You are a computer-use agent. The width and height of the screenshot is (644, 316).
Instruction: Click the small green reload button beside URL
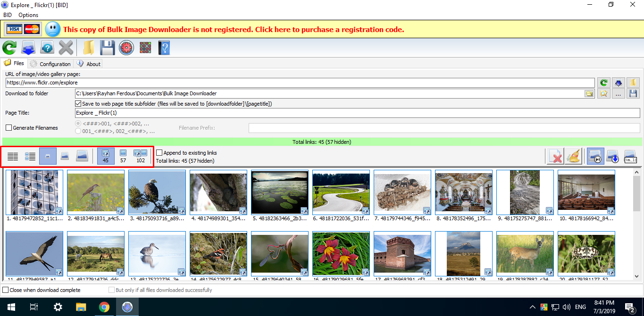click(x=603, y=83)
